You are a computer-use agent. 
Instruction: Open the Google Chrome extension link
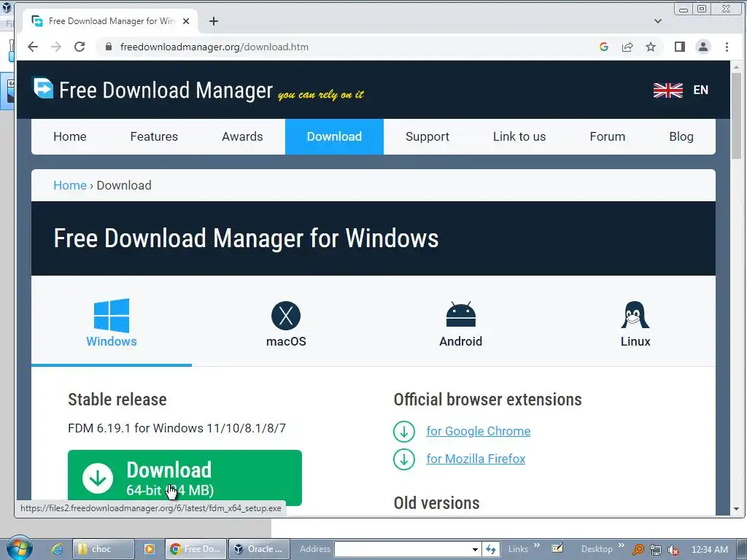point(479,432)
